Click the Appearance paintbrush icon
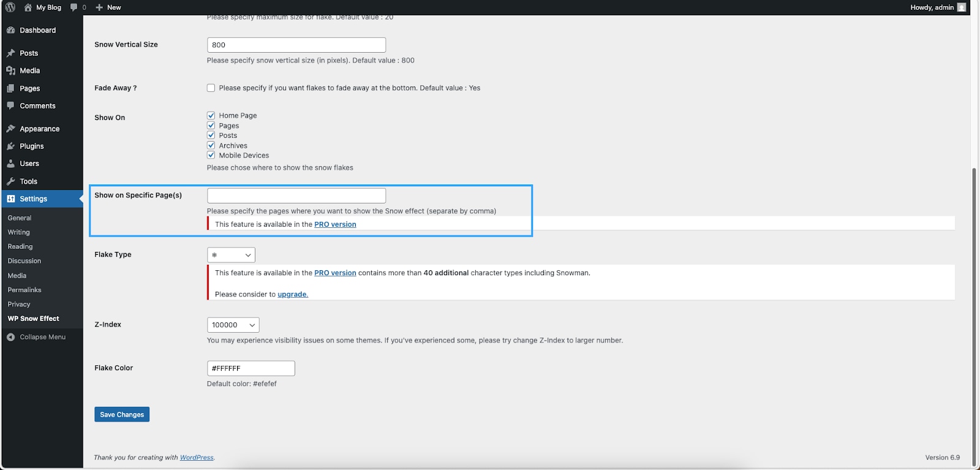This screenshot has height=470, width=980. [x=10, y=129]
